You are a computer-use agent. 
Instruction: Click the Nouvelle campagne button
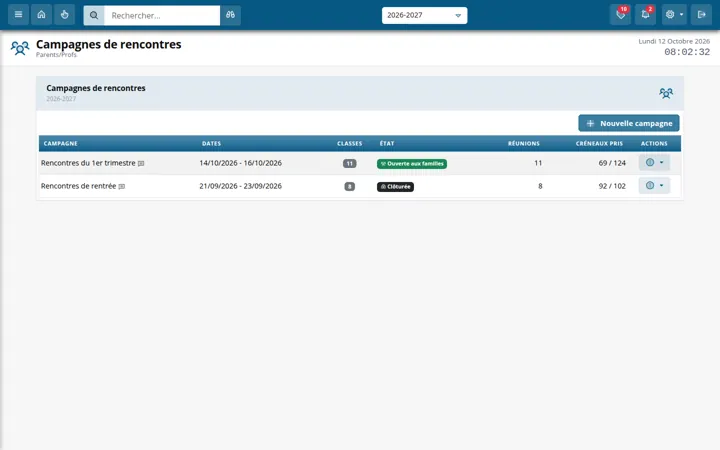click(x=629, y=123)
